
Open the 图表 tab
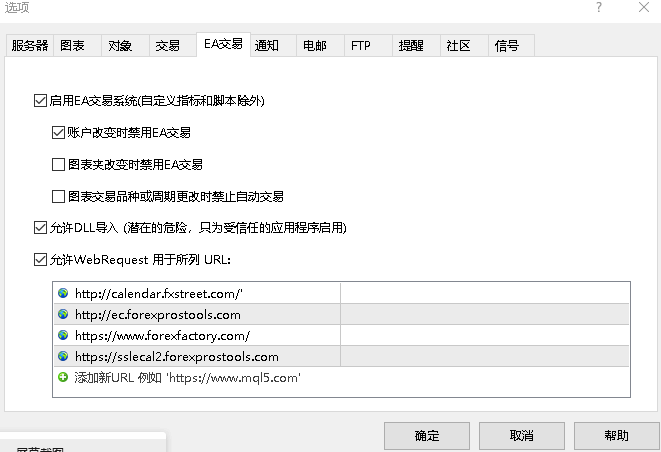click(78, 46)
